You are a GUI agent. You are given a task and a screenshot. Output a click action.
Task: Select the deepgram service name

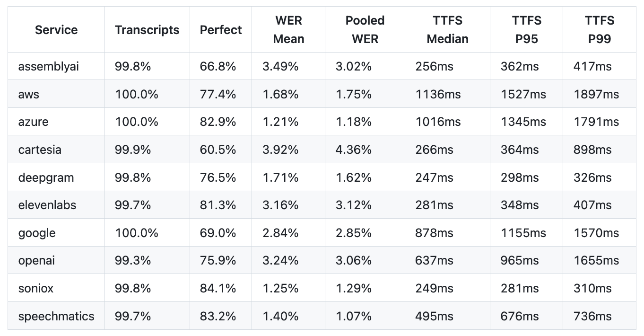[x=46, y=177]
